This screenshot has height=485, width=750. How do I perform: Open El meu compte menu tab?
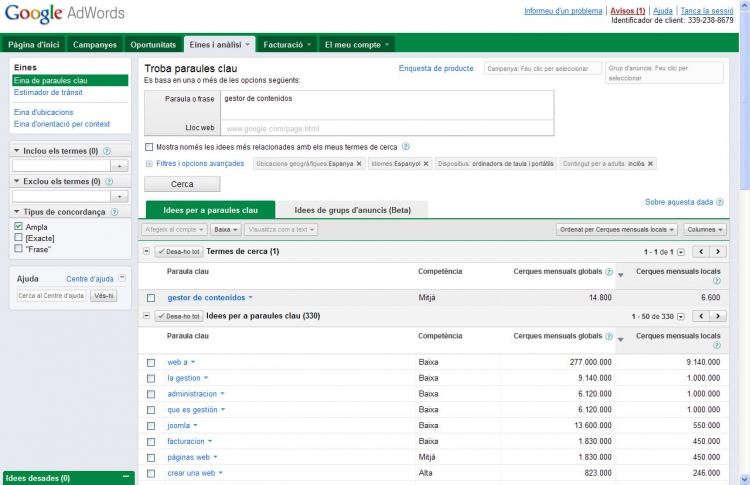357,44
